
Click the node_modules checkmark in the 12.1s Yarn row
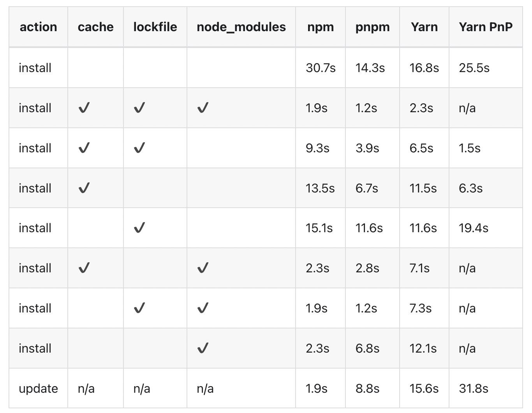tap(203, 348)
